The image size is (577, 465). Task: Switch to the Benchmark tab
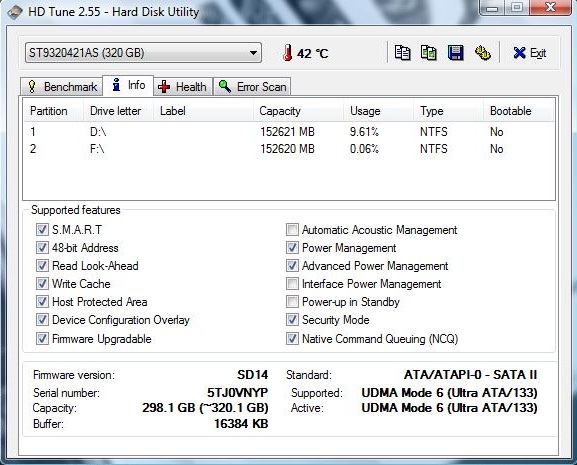[61, 87]
